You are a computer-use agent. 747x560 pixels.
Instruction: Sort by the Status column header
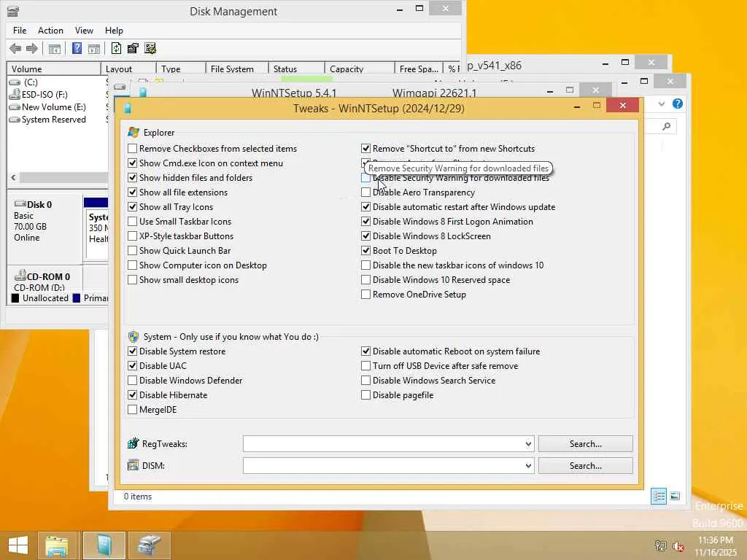coord(296,69)
